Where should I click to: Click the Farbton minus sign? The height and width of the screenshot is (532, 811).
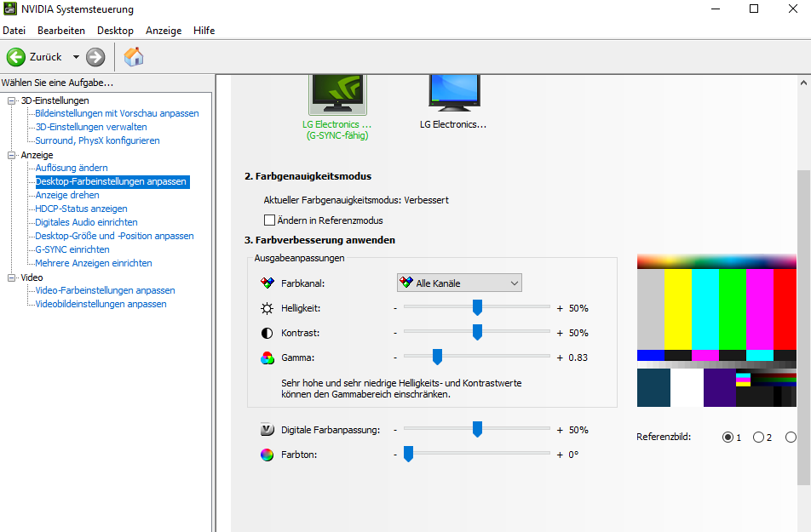(x=395, y=455)
